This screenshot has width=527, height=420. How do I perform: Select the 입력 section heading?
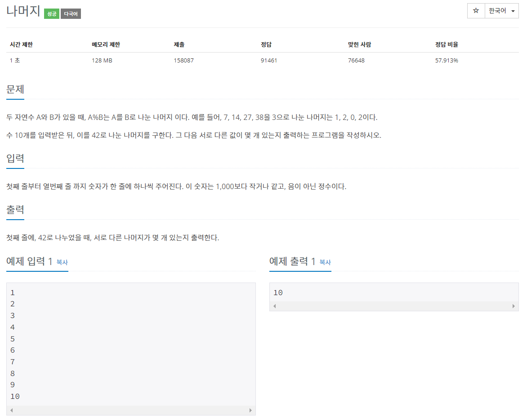tap(15, 158)
